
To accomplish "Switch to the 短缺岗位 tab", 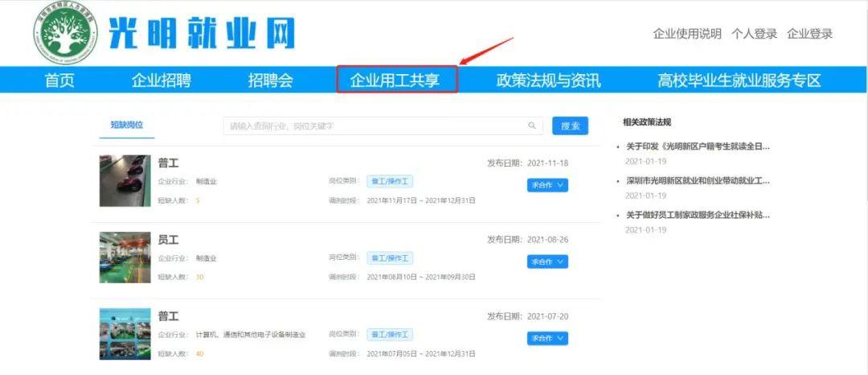I will (x=126, y=125).
